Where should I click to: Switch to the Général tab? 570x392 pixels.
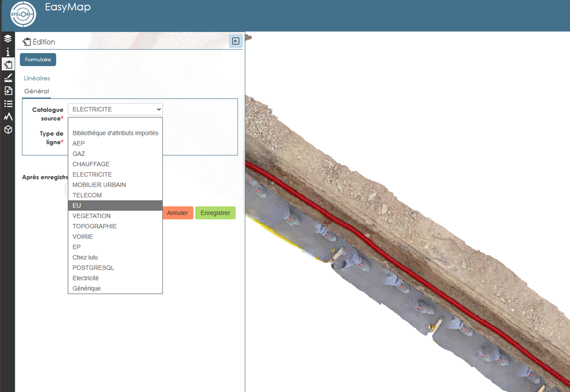click(36, 91)
